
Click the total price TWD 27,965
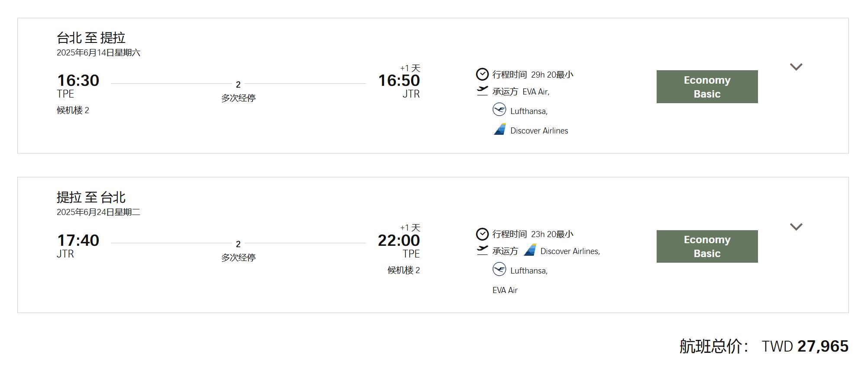click(805, 346)
